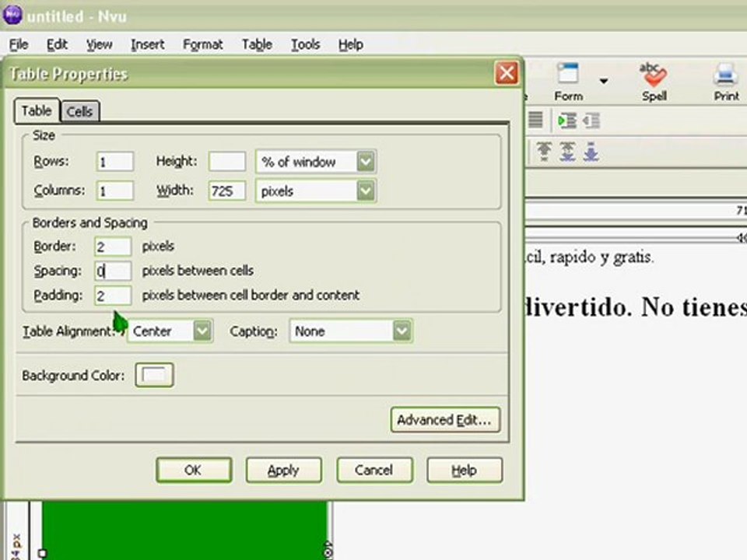Click the Padding input field
This screenshot has width=747, height=560.
click(x=112, y=296)
